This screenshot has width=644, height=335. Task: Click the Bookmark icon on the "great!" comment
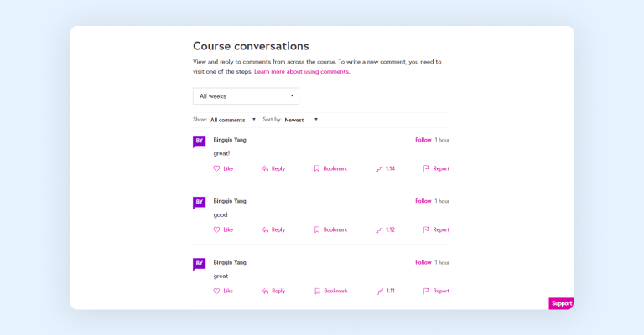coord(317,168)
